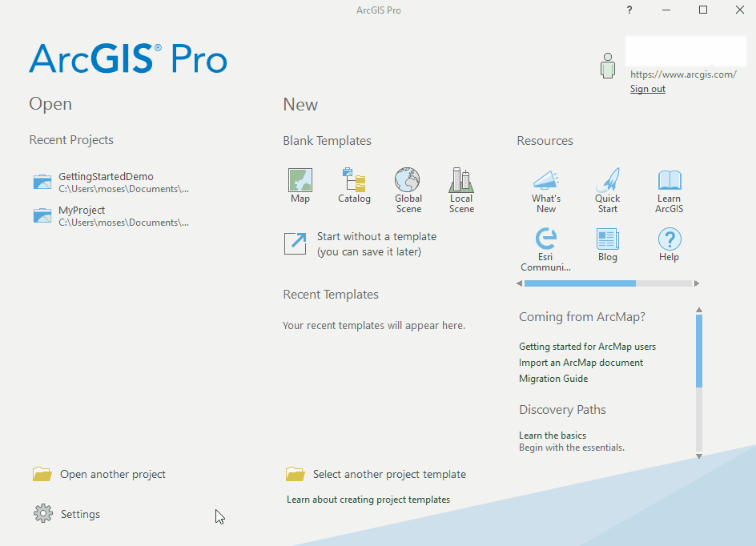Click the GettingStartedDemo file path text

click(x=123, y=189)
